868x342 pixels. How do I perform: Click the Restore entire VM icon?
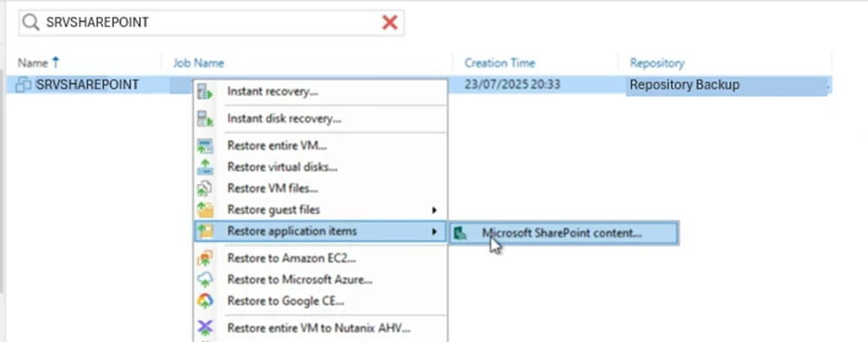(x=206, y=146)
